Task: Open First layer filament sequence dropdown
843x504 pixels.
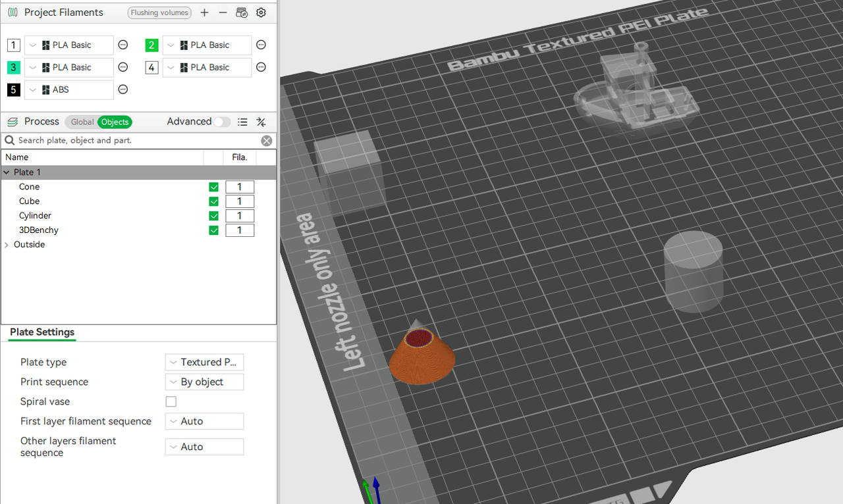Action: (x=204, y=421)
